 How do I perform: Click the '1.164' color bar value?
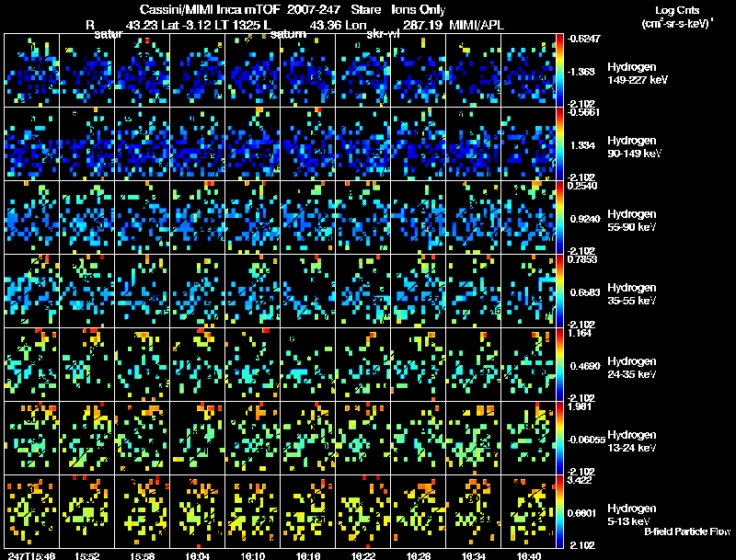tap(581, 333)
